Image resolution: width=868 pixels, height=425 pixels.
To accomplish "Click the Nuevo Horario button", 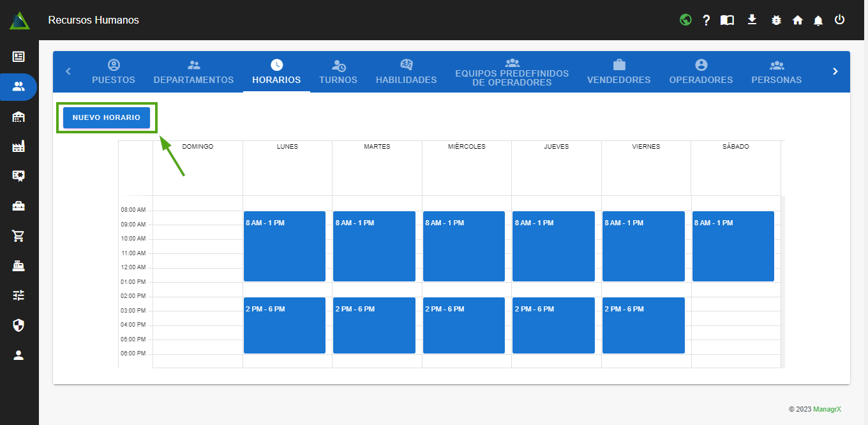I will (107, 118).
